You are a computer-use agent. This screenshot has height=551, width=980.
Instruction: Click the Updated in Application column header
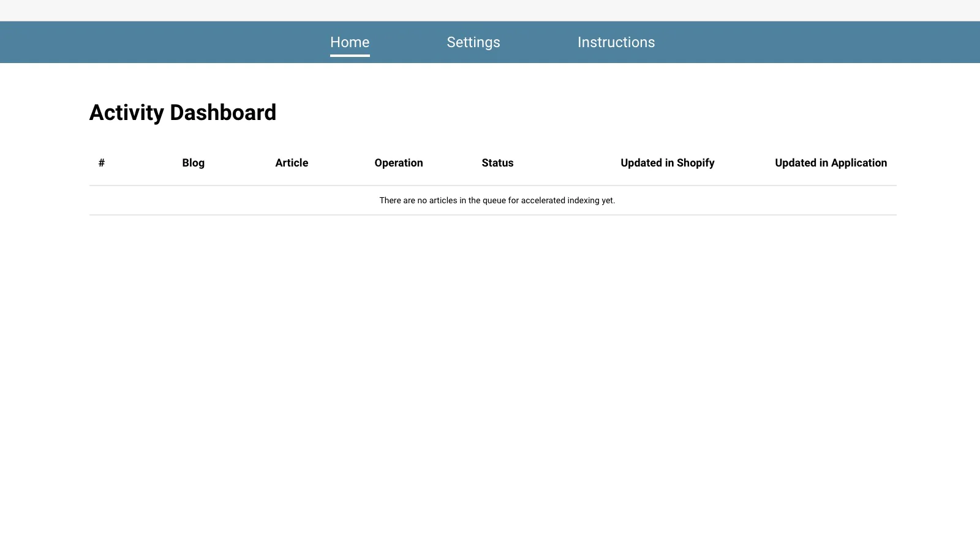point(831,163)
